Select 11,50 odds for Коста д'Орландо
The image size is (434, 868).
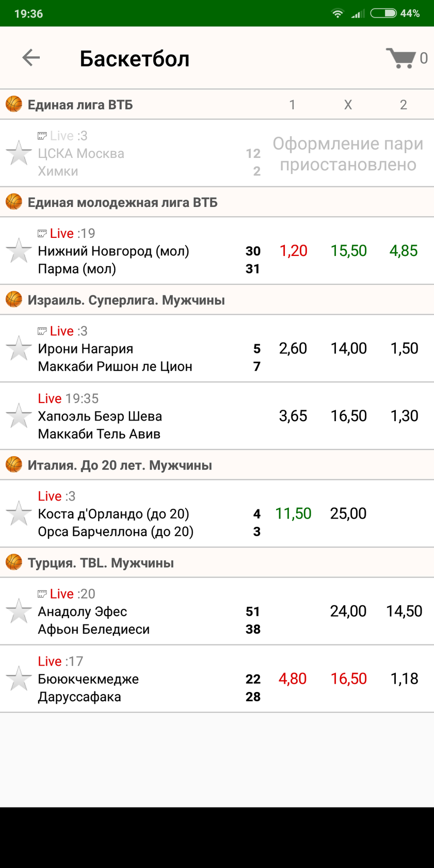click(x=293, y=513)
